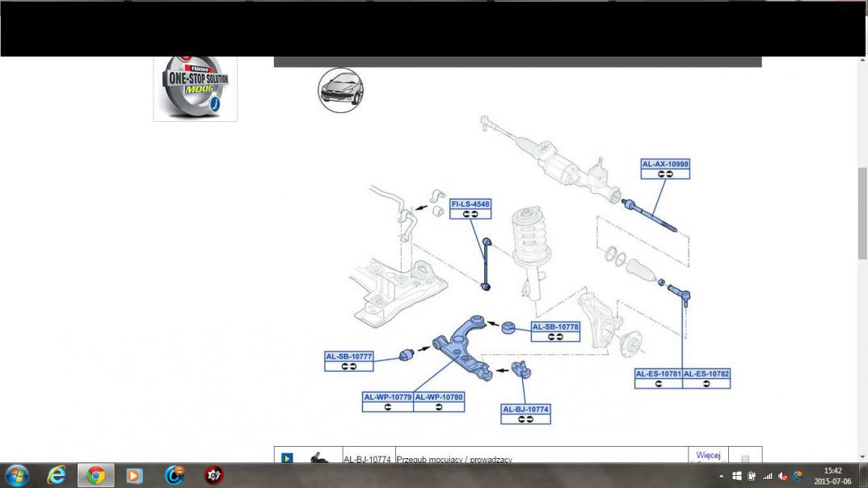Screen dimensions: 868x488
Task: Select part label AL-ES-10782
Action: (x=706, y=373)
